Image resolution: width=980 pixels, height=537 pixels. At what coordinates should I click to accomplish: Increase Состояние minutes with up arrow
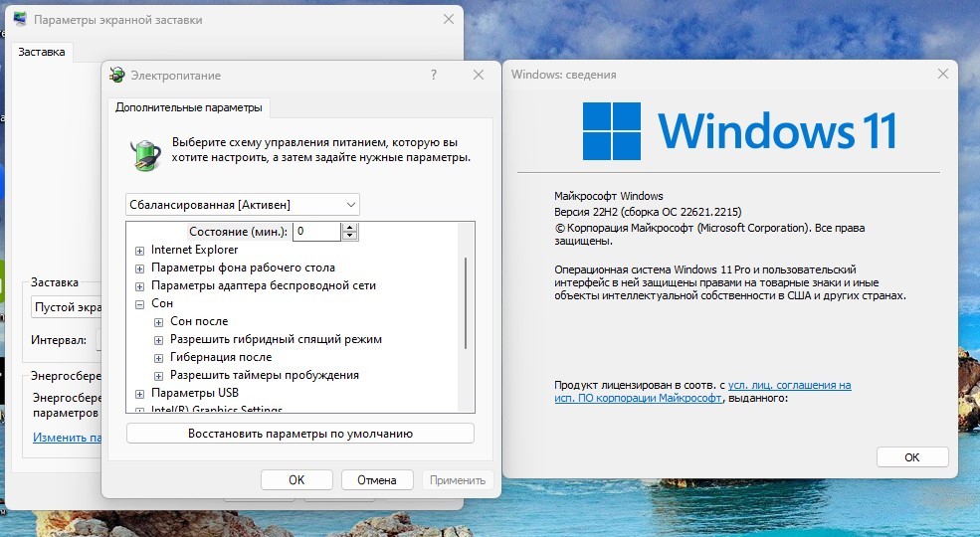point(350,228)
